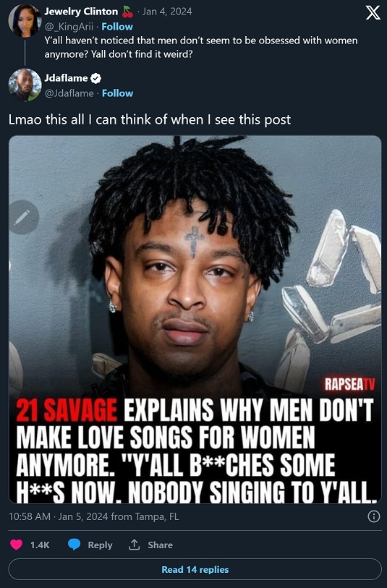387x588 pixels.
Task: Click Jdaflame's verified badge
Action: click(96, 78)
